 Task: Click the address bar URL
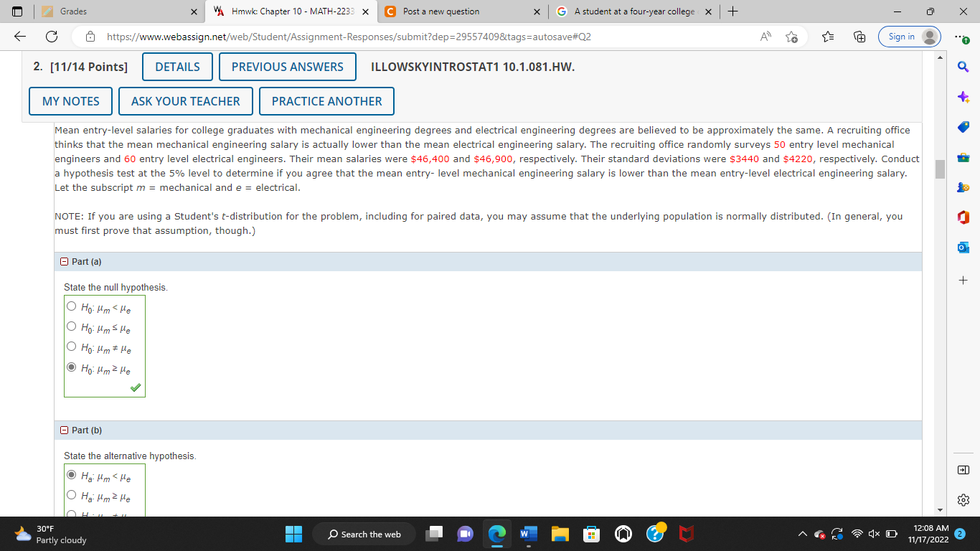pyautogui.click(x=349, y=37)
